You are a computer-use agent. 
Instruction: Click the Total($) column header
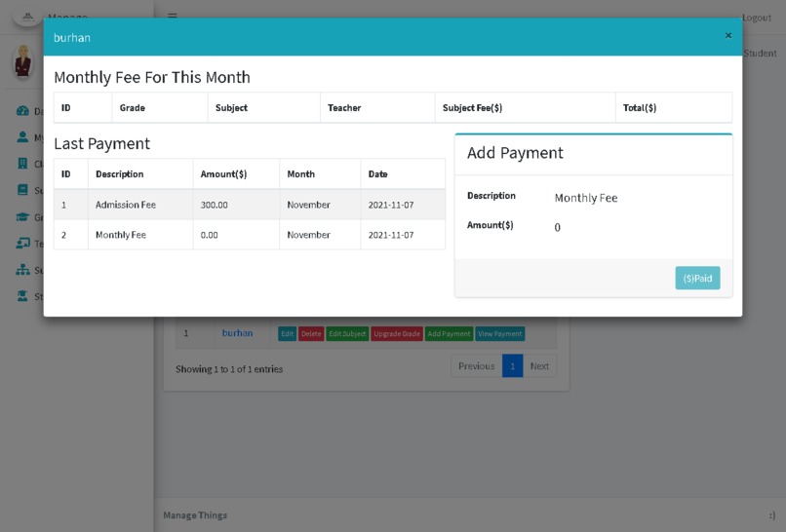click(673, 108)
